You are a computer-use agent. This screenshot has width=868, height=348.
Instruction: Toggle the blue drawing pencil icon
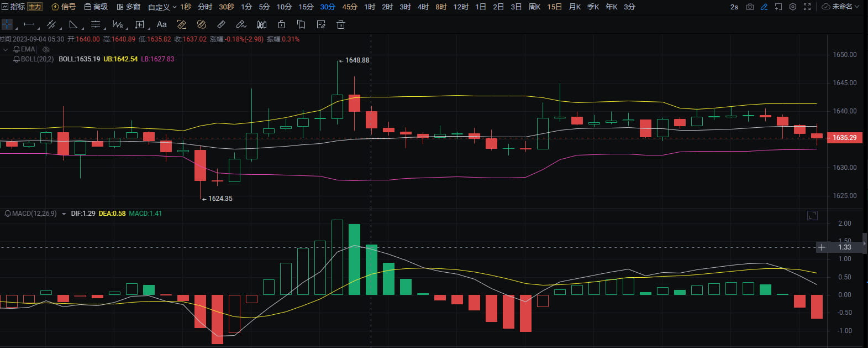pos(764,7)
